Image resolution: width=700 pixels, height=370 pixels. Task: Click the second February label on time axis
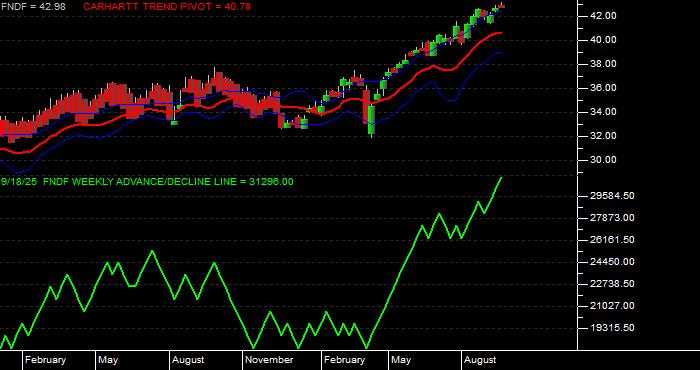coord(345,360)
